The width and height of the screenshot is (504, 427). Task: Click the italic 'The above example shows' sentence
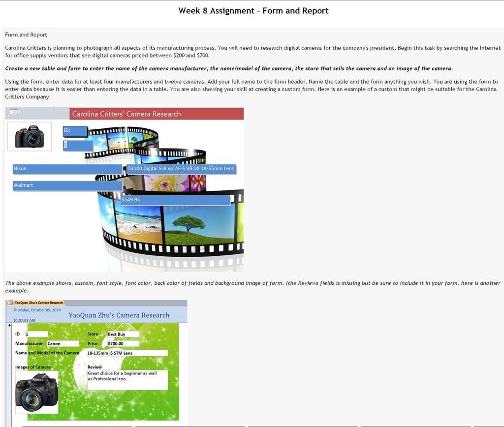(x=252, y=287)
